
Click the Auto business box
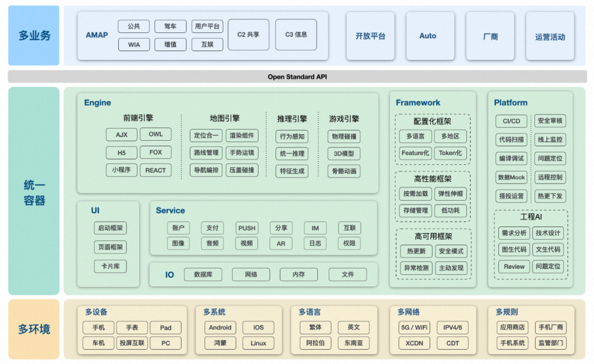pyautogui.click(x=427, y=36)
